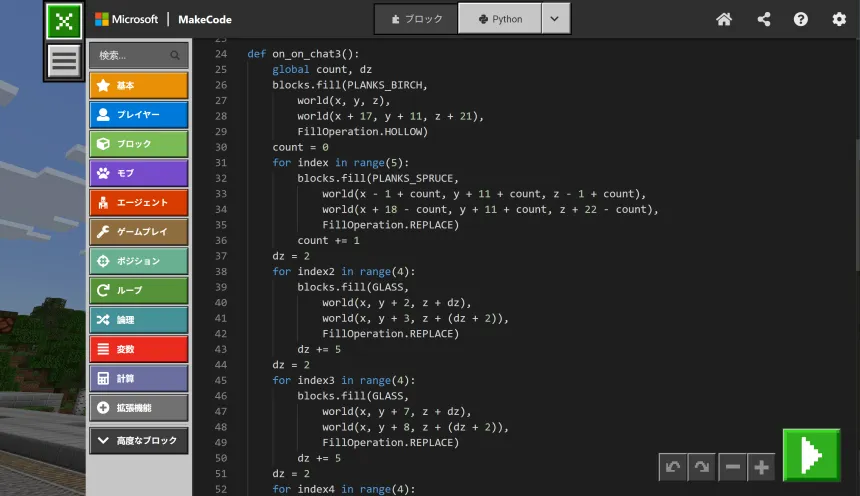Open the share project icon

(x=763, y=19)
